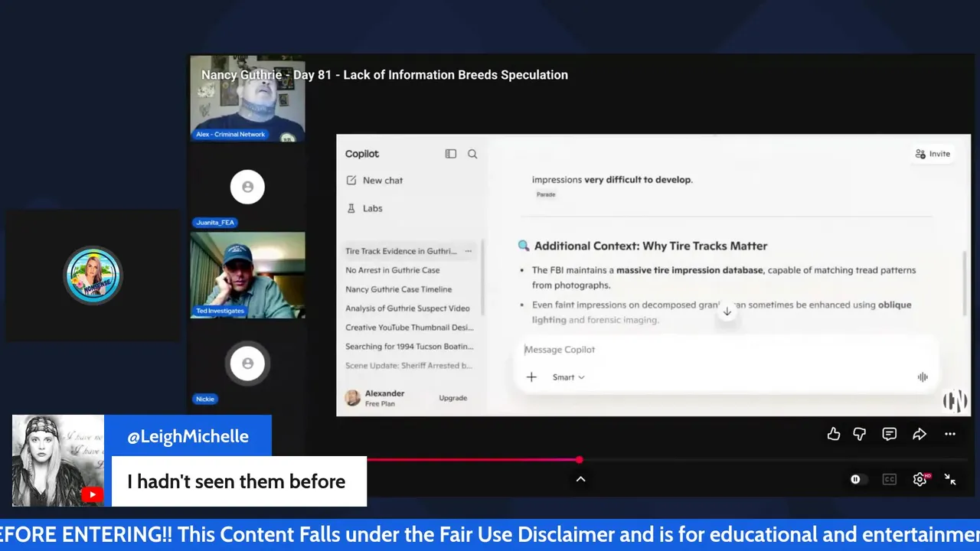Open the video more options menu
Screen dimensions: 980x551
[x=950, y=434]
